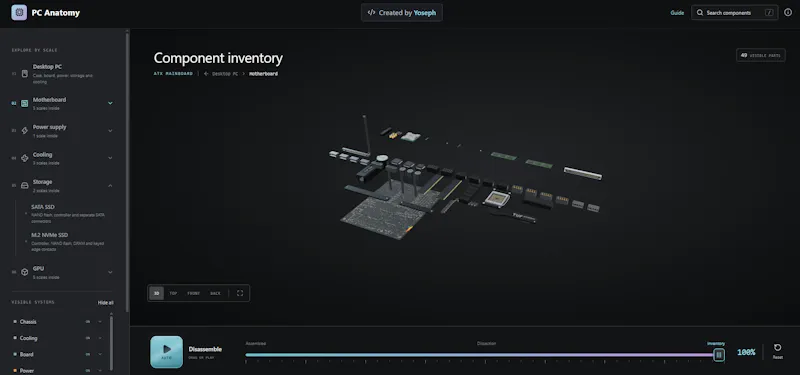Screen dimensions: 800x375
Task: Open the Guide link
Action: tap(677, 13)
